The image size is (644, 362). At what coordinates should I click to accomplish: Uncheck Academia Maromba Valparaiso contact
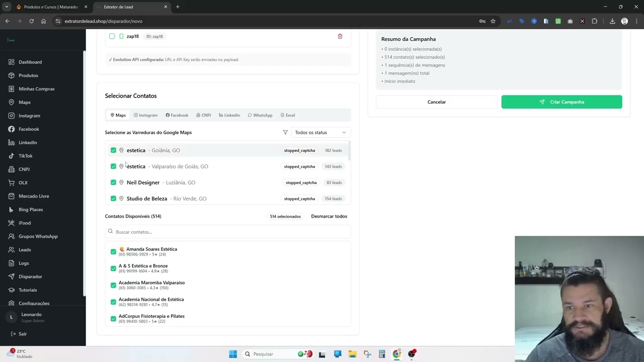pyautogui.click(x=113, y=285)
